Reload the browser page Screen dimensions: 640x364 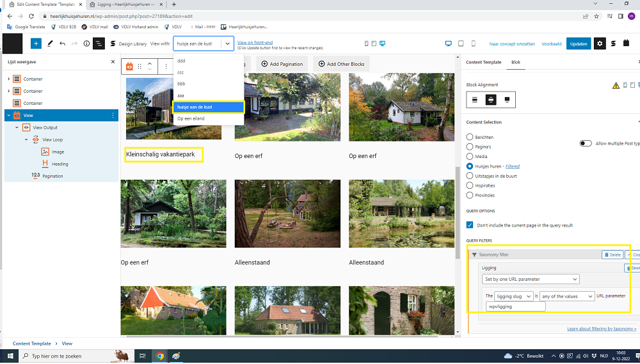click(31, 17)
